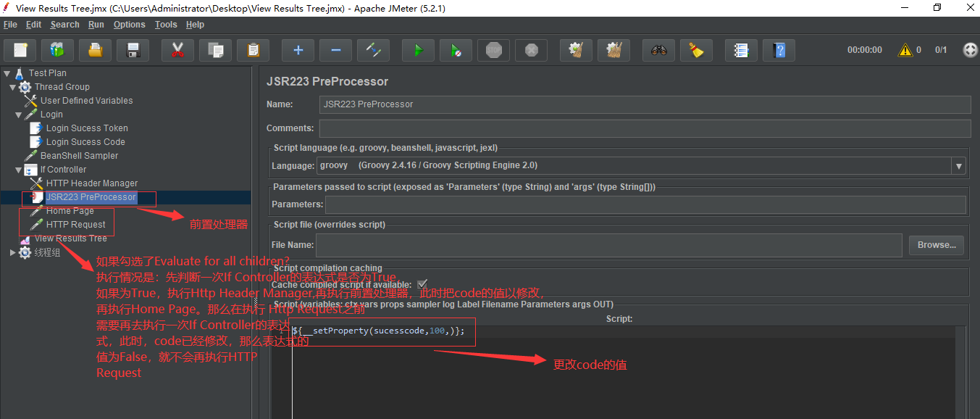This screenshot has height=419, width=980.
Task: Open the Search menu
Action: [64, 25]
